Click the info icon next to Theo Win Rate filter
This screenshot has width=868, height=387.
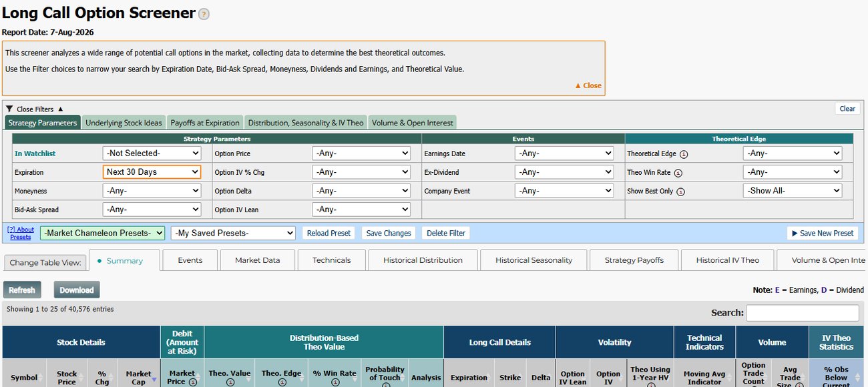[678, 173]
